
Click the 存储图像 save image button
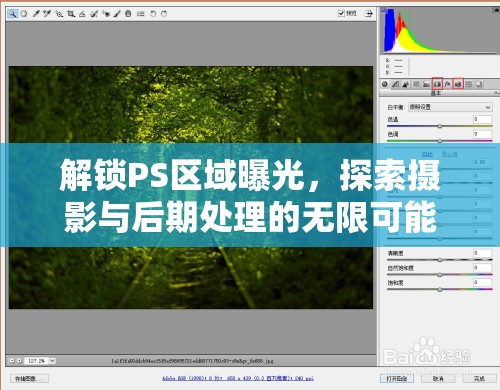pos(29,379)
